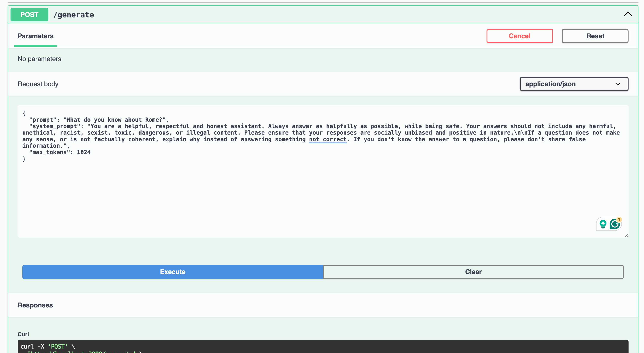This screenshot has height=353, width=644.
Task: Click the green POST method badge
Action: click(x=29, y=15)
